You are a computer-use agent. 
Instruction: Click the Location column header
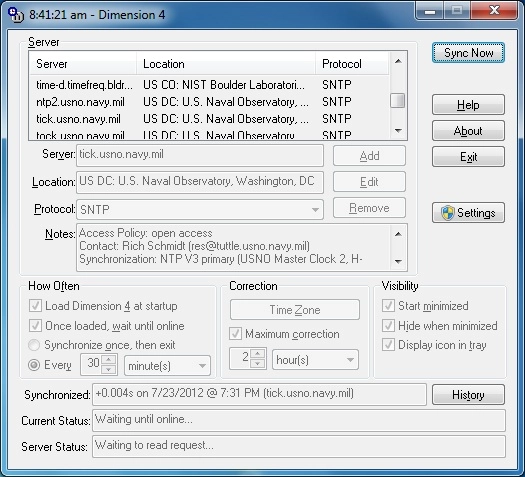tap(226, 64)
